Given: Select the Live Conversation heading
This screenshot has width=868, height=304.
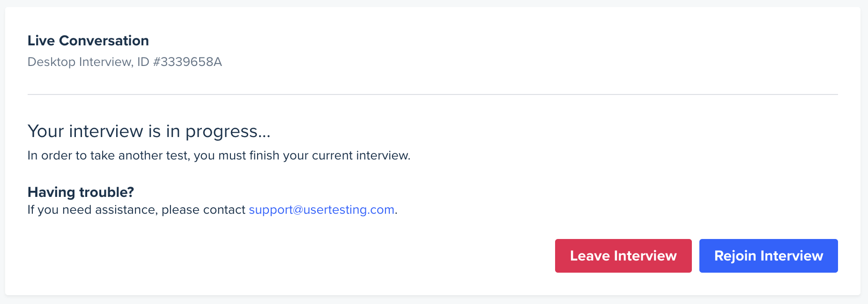Looking at the screenshot, I should click(88, 41).
